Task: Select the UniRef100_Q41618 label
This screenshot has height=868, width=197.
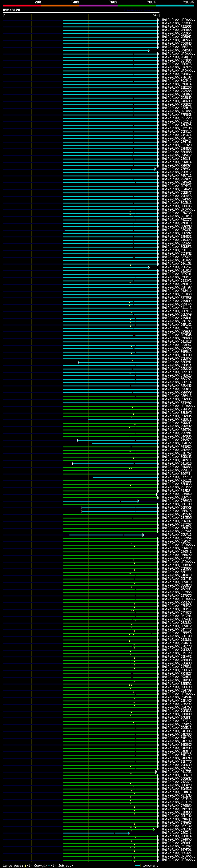Action: point(177,464)
